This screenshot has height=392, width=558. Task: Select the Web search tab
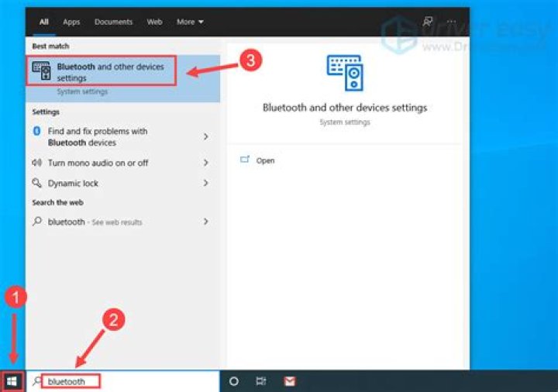tap(155, 22)
